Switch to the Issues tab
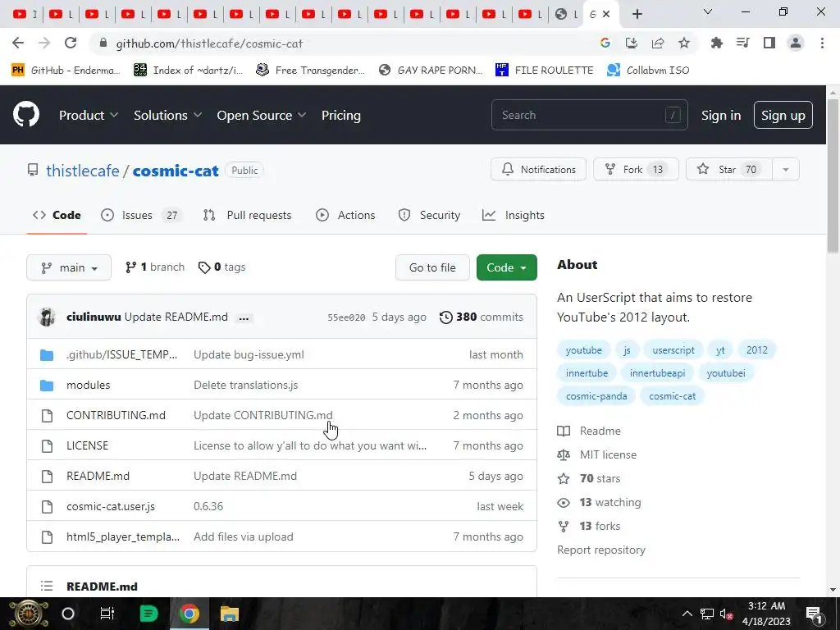 pos(141,215)
